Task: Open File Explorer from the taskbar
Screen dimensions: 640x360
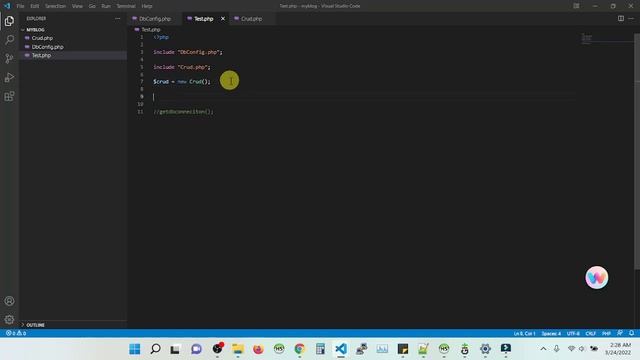Action: (x=238, y=349)
